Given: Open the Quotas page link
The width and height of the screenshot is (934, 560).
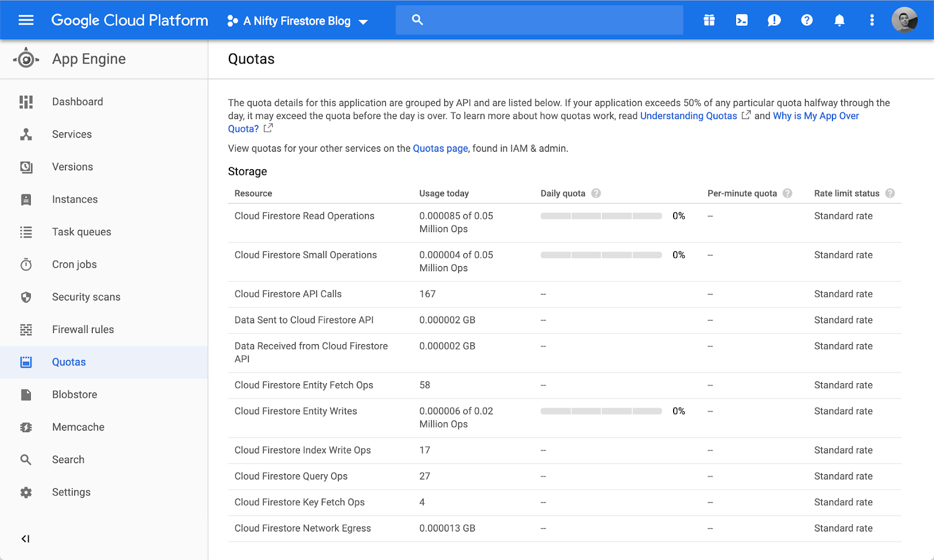Looking at the screenshot, I should [x=440, y=148].
